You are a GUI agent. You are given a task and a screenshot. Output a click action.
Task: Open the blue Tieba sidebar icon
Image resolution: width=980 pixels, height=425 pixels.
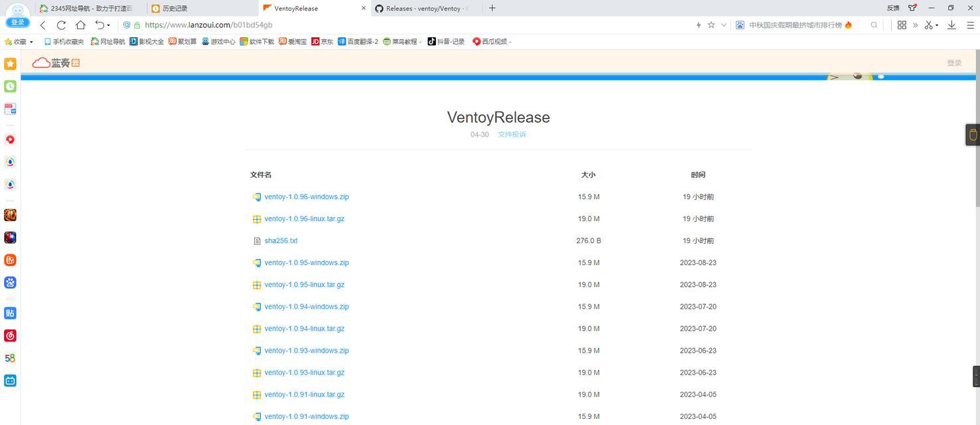[x=10, y=313]
